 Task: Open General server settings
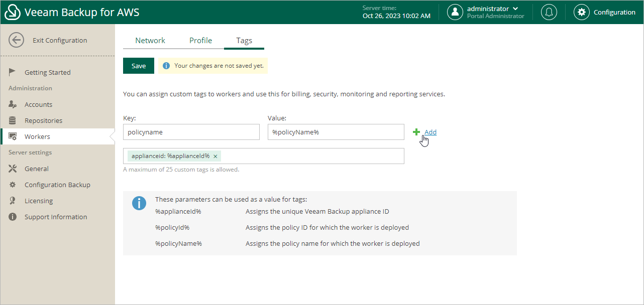(37, 169)
